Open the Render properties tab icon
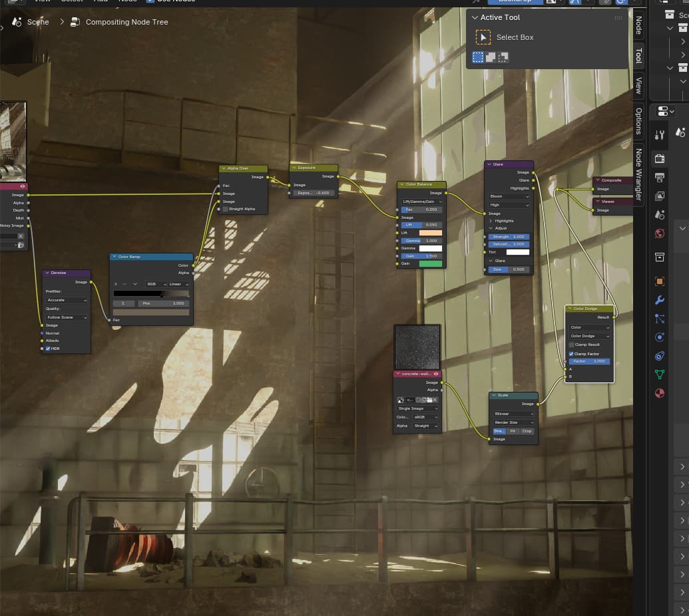Viewport: 689px width, 616px height. [659, 158]
